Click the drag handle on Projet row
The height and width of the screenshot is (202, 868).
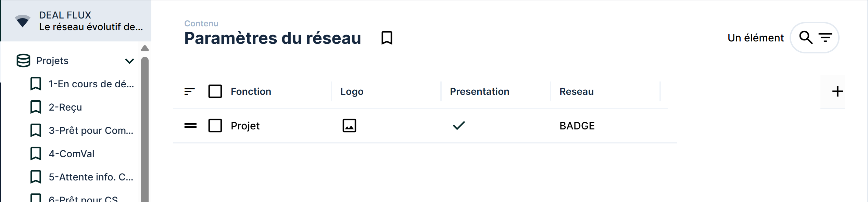190,126
